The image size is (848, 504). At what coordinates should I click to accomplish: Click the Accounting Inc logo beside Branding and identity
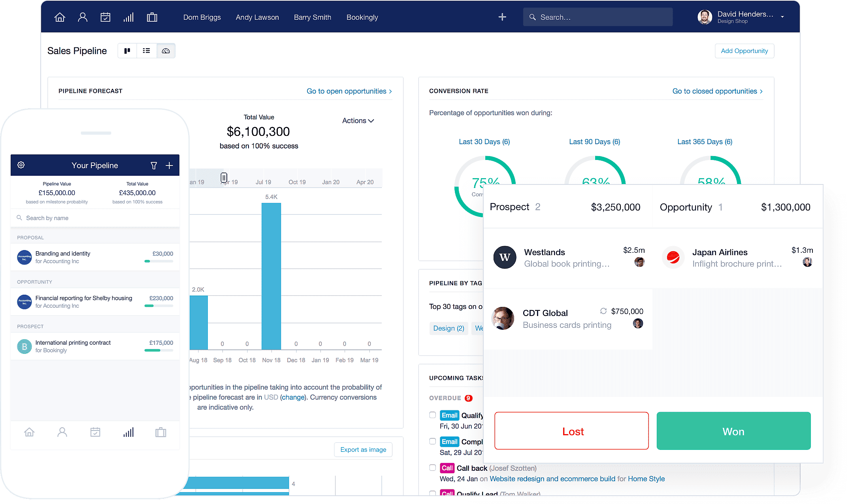(x=24, y=258)
